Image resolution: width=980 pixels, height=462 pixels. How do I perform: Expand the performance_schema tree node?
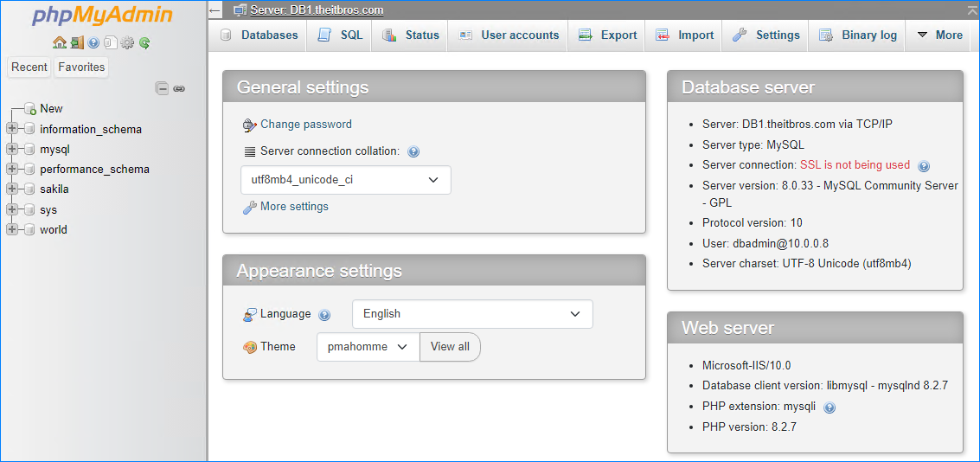12,170
